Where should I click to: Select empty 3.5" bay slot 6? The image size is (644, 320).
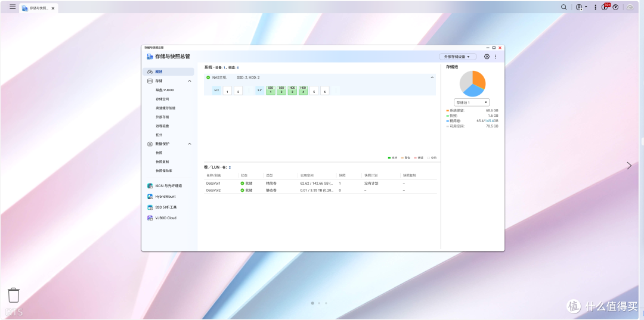click(324, 90)
